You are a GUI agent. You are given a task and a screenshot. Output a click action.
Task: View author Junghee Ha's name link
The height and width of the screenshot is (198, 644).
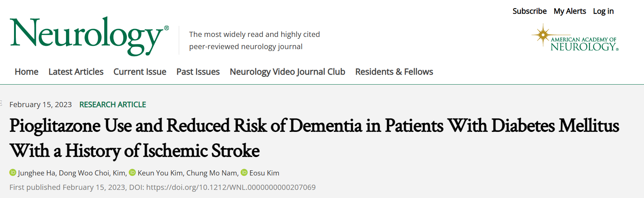pyautogui.click(x=36, y=173)
